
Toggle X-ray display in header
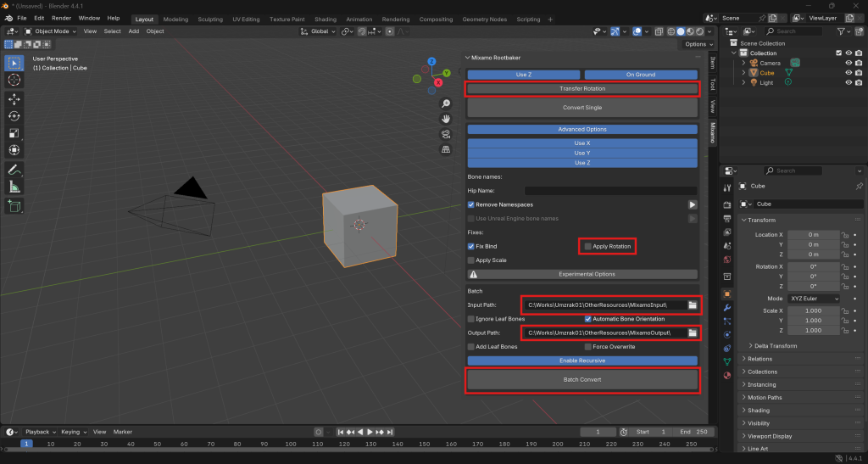[x=659, y=31]
